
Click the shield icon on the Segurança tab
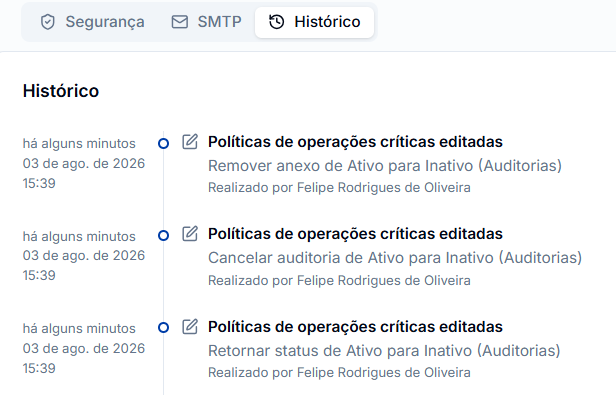(x=48, y=22)
